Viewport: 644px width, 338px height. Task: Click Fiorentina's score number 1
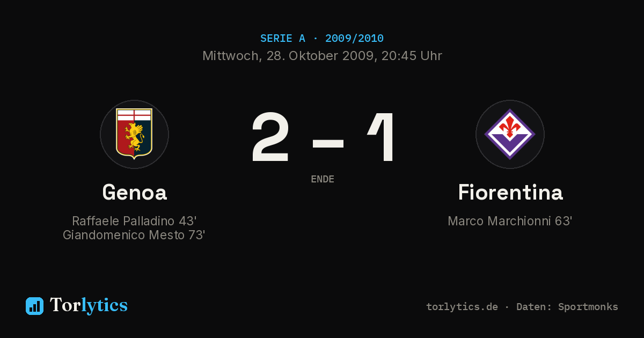click(383, 137)
